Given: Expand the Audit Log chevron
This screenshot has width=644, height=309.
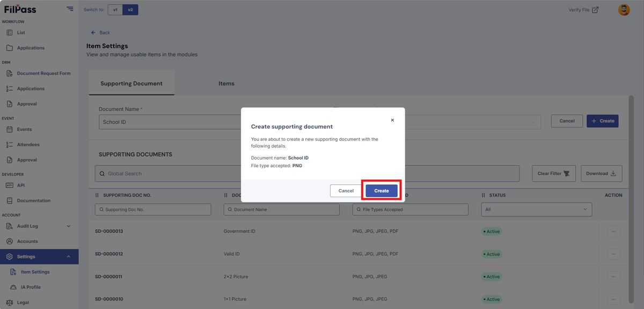Looking at the screenshot, I should (x=68, y=226).
